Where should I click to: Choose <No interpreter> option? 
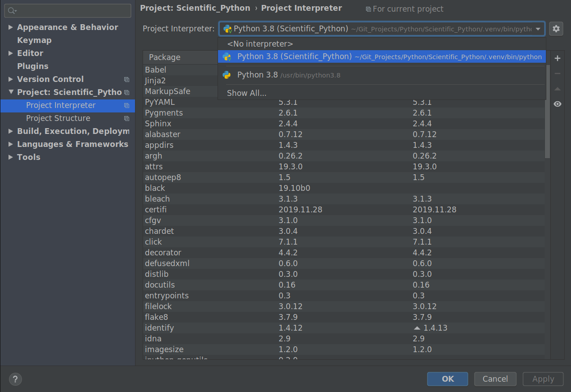pos(382,44)
